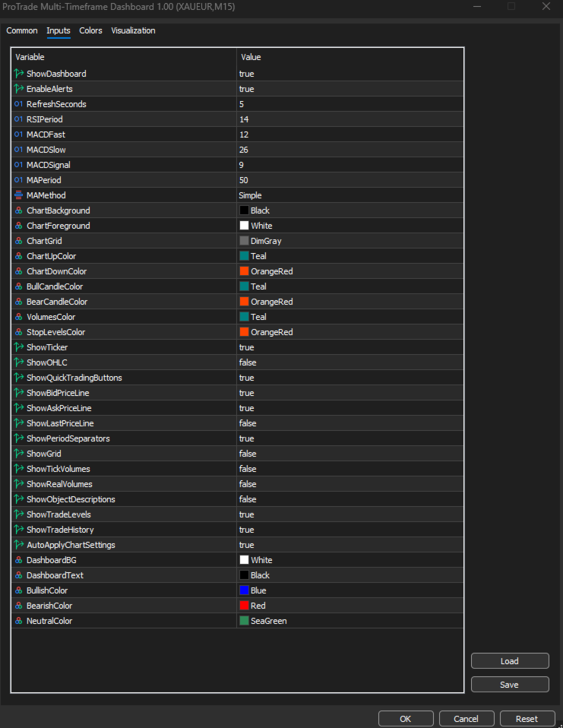Click the OrangeRed swatch for BearCandleColor
The image size is (563, 728).
tap(244, 302)
